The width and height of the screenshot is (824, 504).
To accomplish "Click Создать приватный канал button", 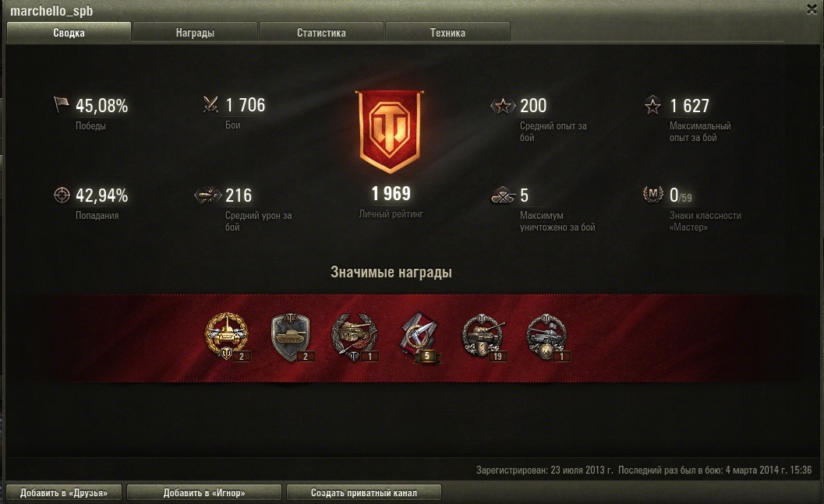I will (x=363, y=492).
